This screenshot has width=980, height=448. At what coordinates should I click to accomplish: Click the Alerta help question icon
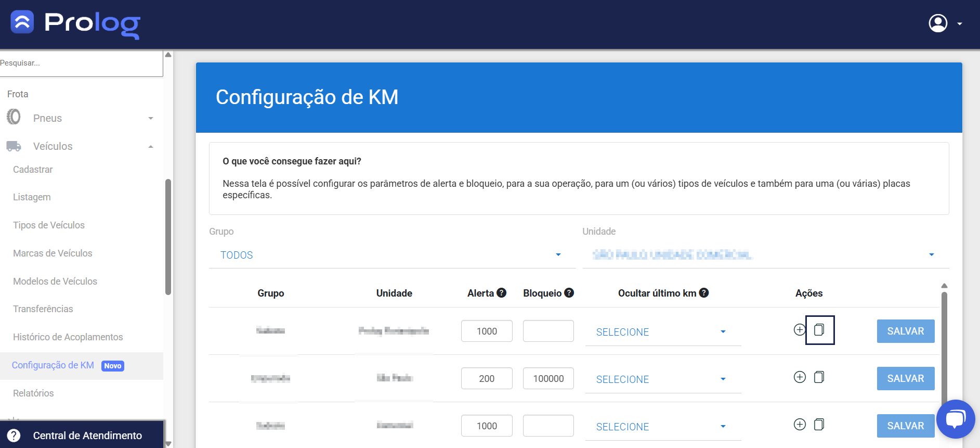(501, 293)
